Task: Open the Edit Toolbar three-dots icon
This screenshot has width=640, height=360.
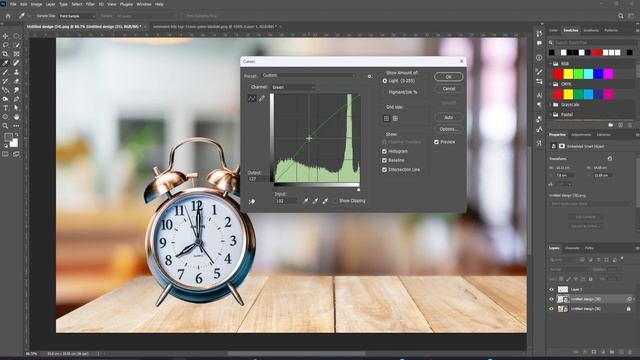Action: pyautogui.click(x=16, y=126)
